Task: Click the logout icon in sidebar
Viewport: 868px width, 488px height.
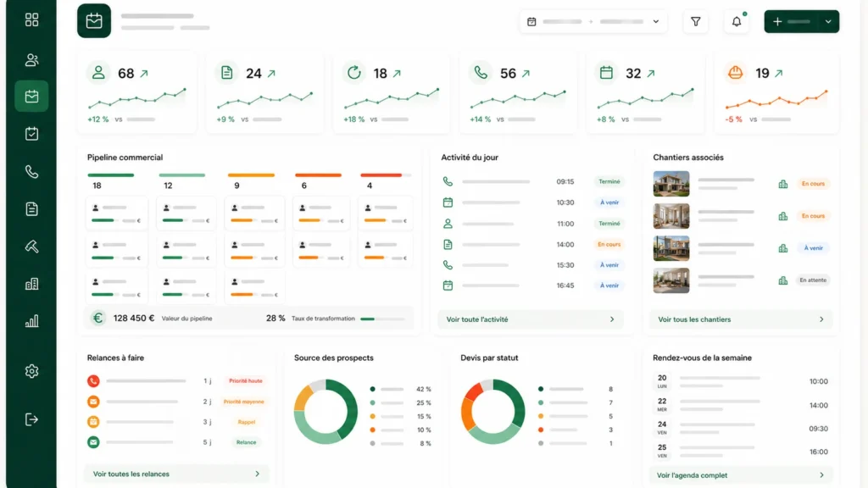Action: (31, 419)
